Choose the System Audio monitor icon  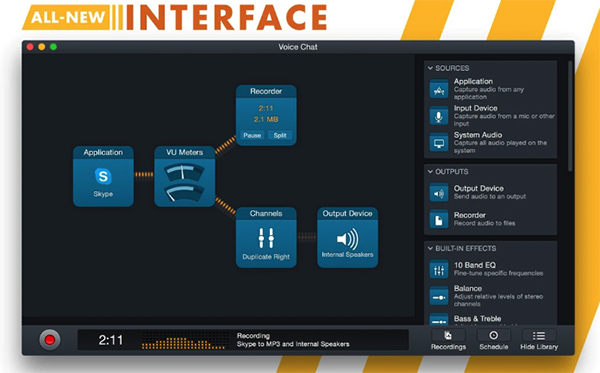pyautogui.click(x=439, y=143)
